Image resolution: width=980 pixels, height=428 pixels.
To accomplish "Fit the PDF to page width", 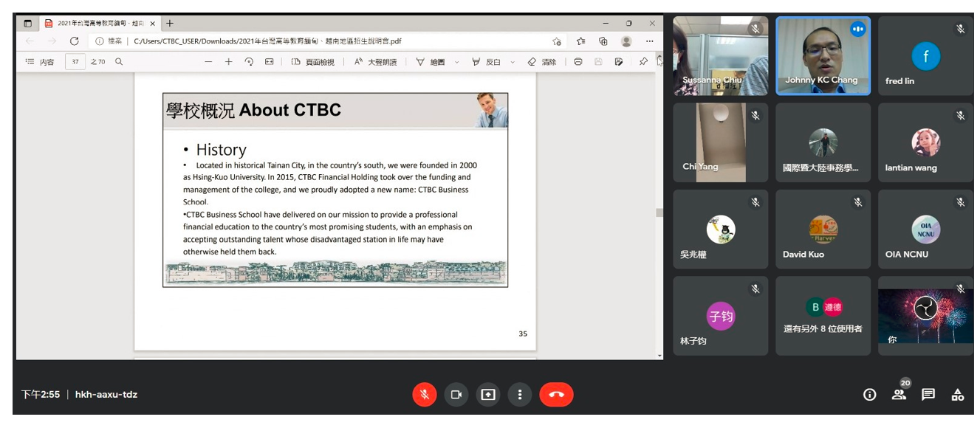I will [270, 62].
